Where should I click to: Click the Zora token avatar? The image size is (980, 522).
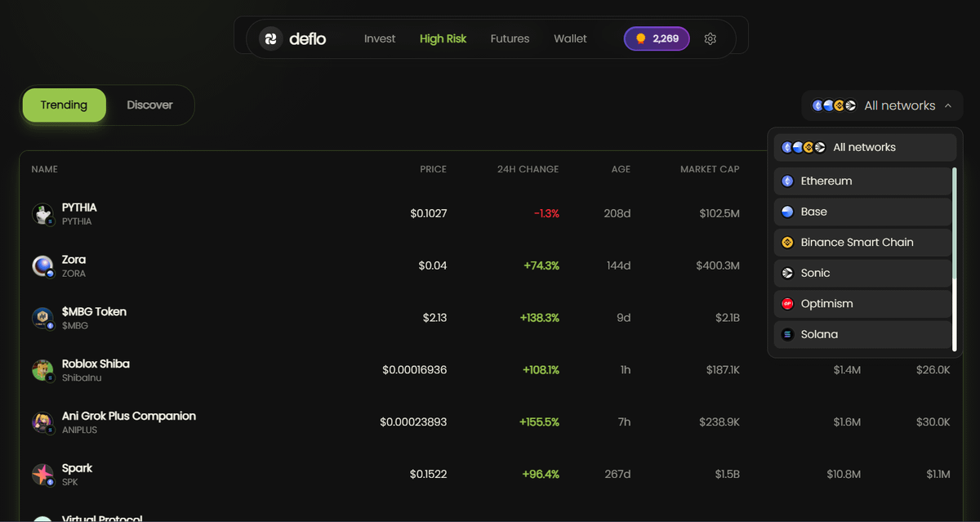(42, 266)
